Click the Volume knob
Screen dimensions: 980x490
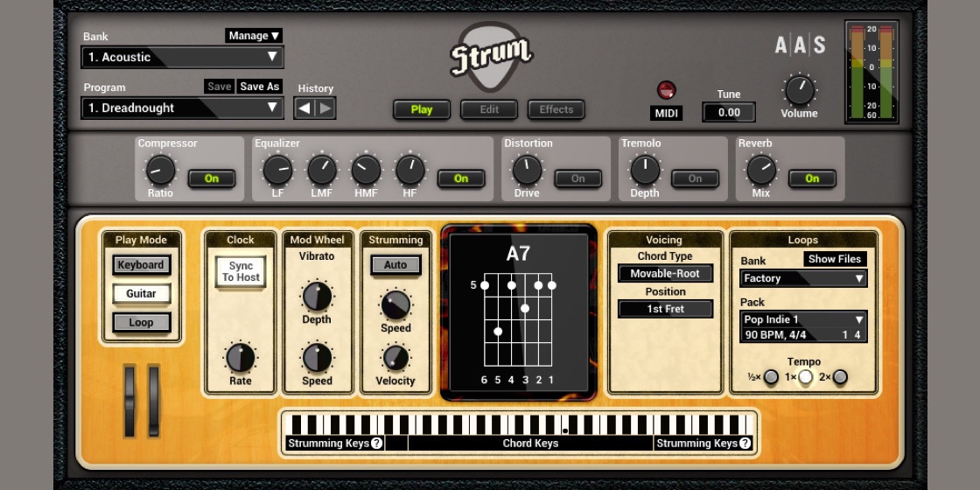click(x=799, y=90)
